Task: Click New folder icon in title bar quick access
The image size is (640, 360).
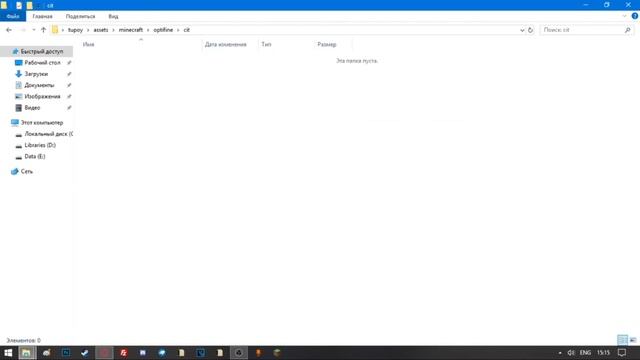Action: (29, 5)
